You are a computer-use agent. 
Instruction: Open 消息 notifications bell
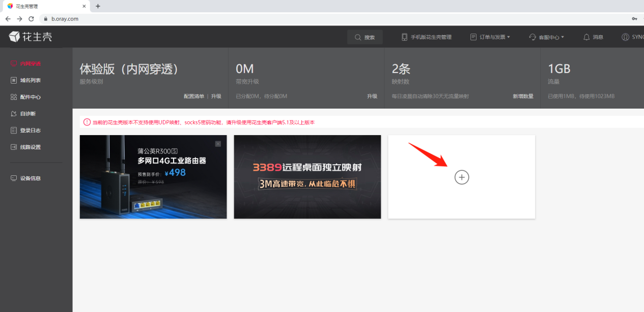click(x=593, y=37)
